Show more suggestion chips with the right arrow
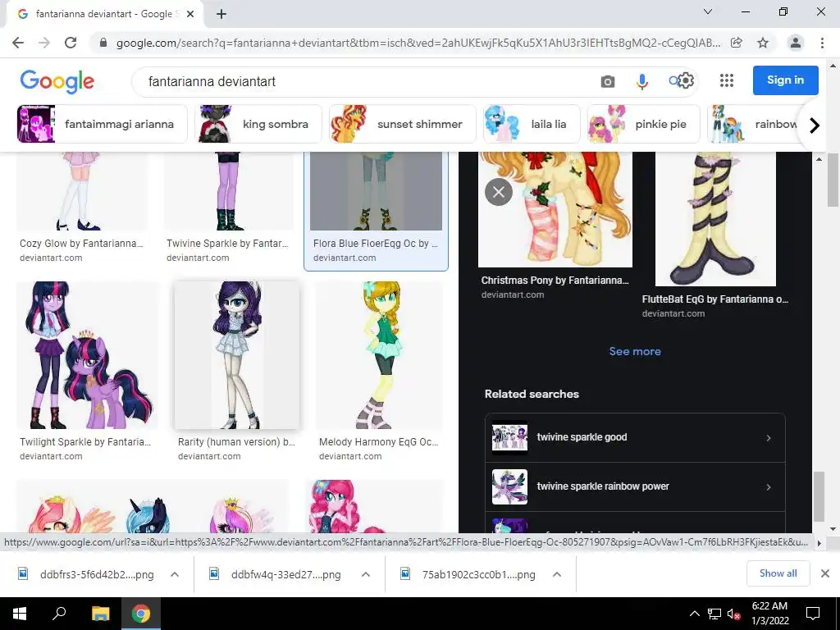Screen dimensions: 840x630 click(x=815, y=126)
